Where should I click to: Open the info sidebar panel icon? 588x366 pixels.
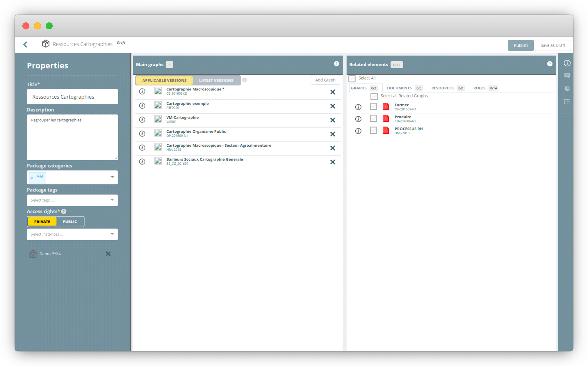click(567, 63)
